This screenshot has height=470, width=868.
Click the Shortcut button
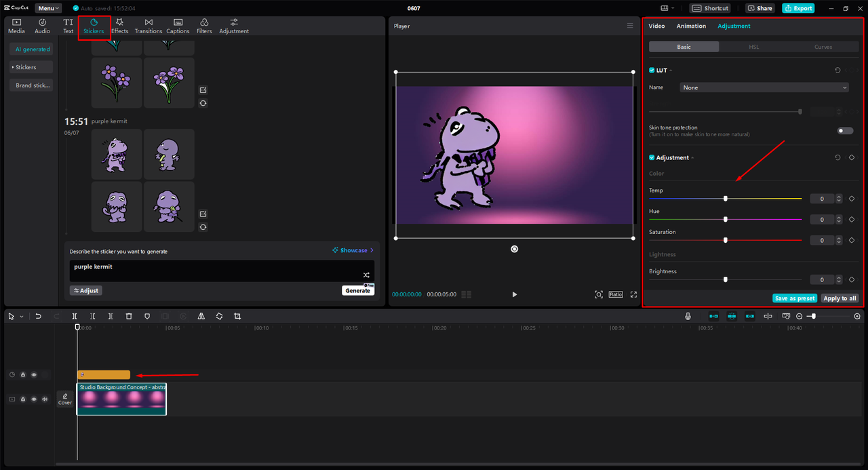pyautogui.click(x=711, y=8)
